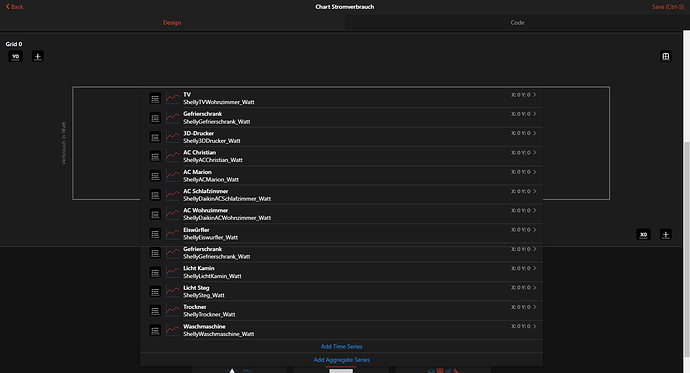Click the list icon of Waschmaschine series
The image size is (690, 373).
point(155,330)
